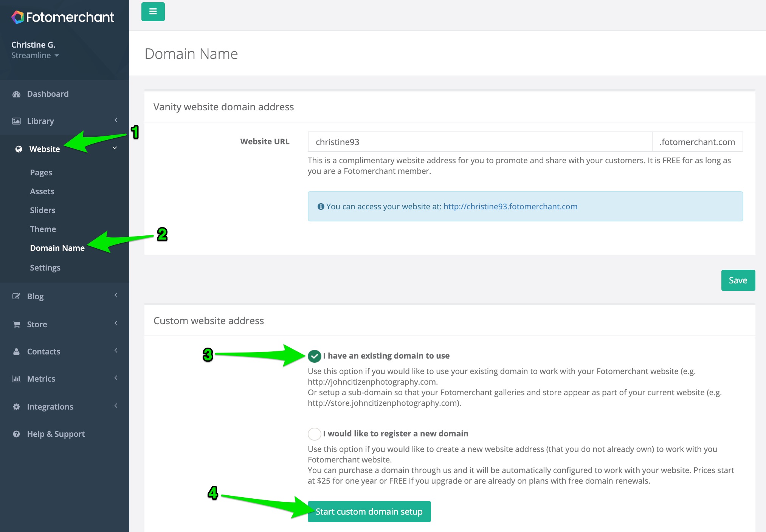Click the Contacts person icon
This screenshot has width=766, height=532.
pos(16,352)
